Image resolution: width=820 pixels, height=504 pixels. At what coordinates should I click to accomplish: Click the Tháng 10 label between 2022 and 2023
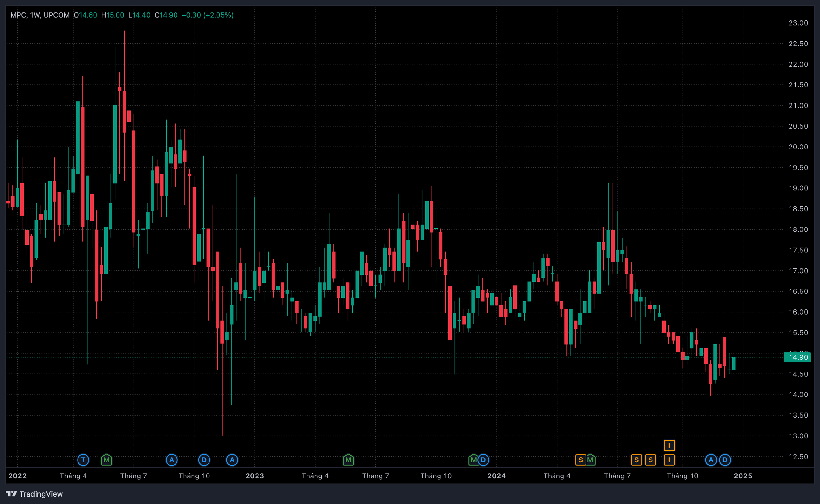tap(194, 476)
